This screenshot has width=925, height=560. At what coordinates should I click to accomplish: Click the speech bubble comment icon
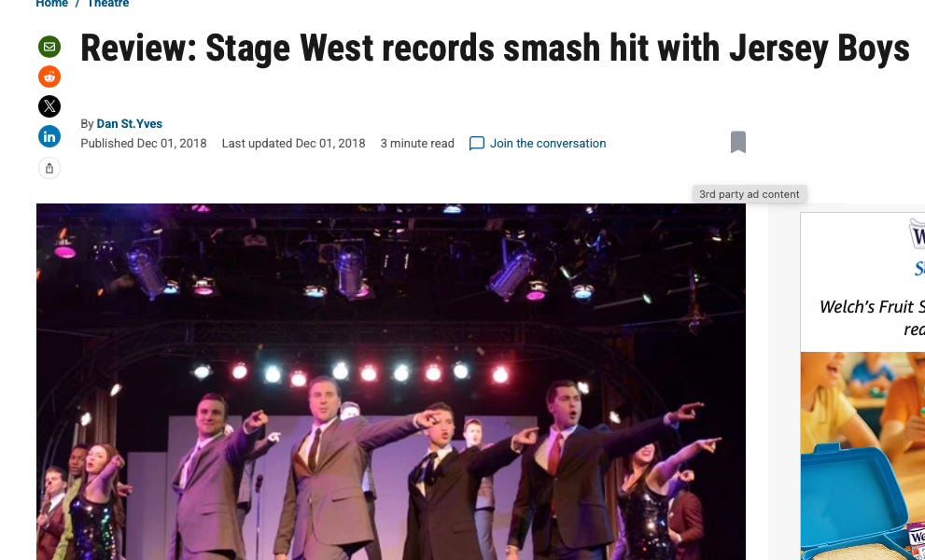click(477, 144)
